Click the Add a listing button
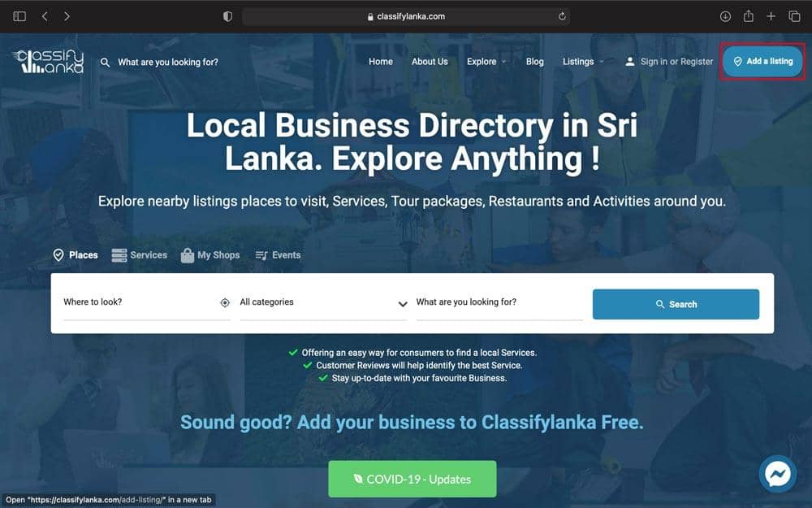 [762, 61]
